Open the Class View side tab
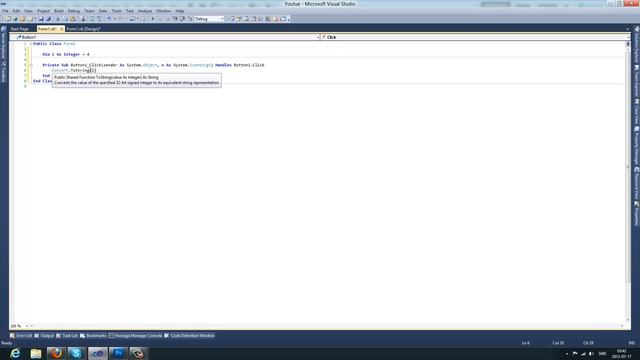This screenshot has height=360, width=640. [x=636, y=112]
